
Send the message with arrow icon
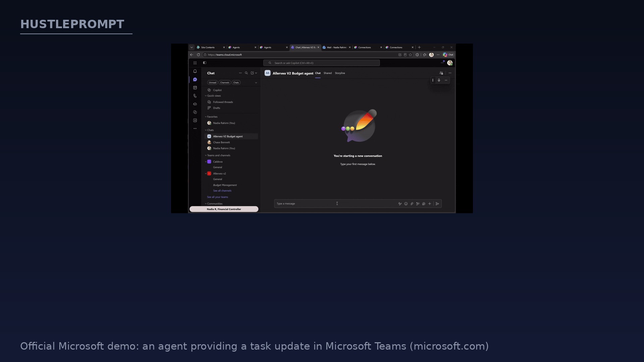tap(437, 204)
